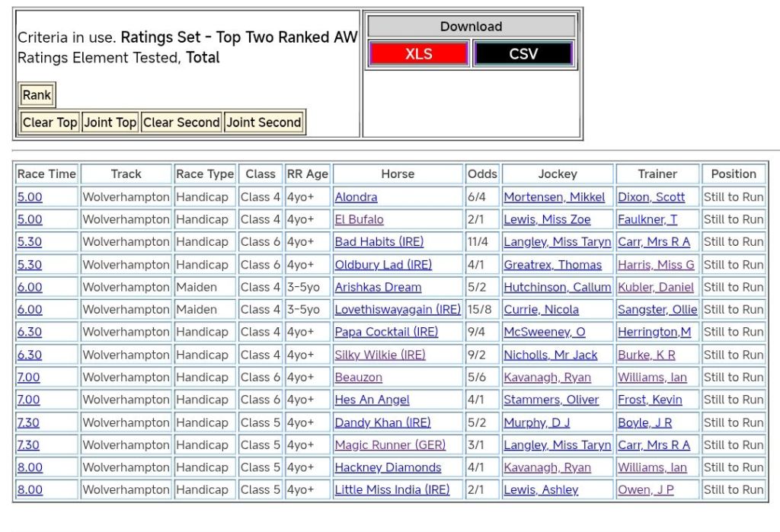
Task: Click the Little Miss India (IRE) link
Action: 392,490
